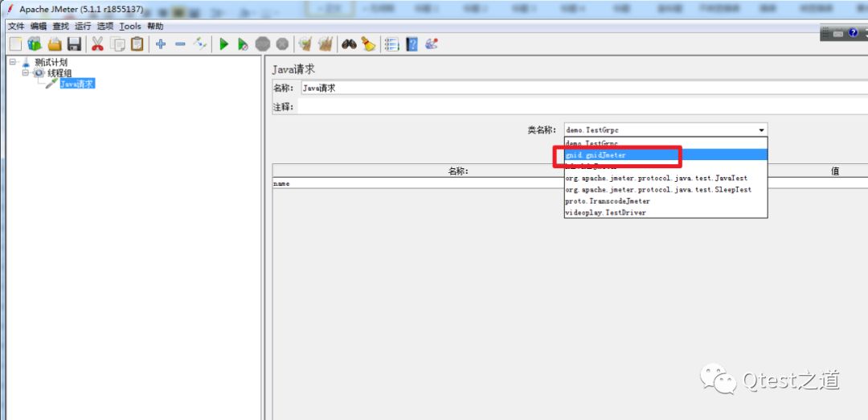Screen dimensions: 868x420
Task: Select Java请求 in the tree
Action: click(x=77, y=84)
